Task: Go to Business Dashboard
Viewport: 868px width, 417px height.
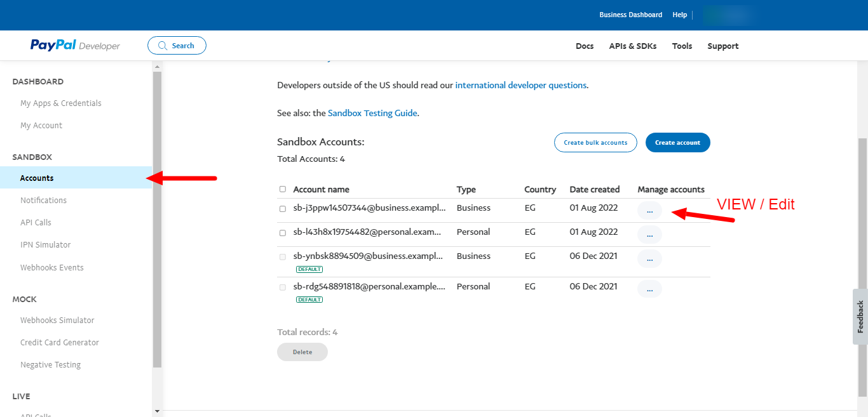Action: (631, 15)
